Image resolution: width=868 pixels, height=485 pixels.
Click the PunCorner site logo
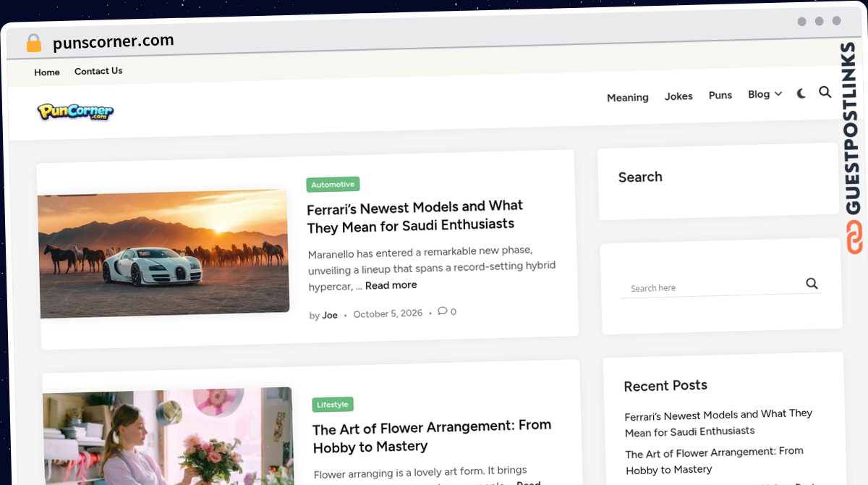(x=75, y=111)
